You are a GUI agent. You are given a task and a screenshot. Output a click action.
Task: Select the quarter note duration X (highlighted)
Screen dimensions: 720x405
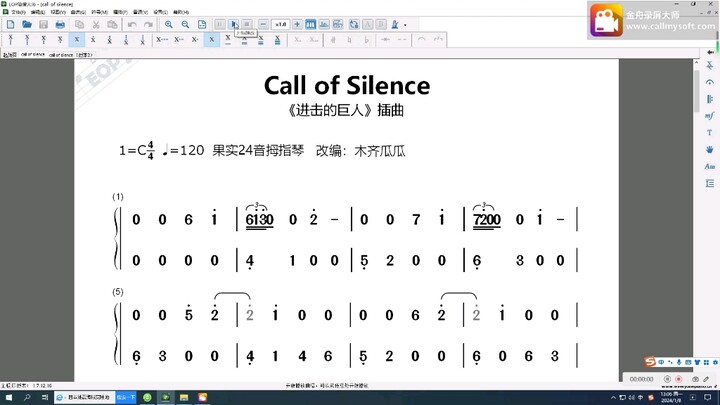[x=212, y=39]
